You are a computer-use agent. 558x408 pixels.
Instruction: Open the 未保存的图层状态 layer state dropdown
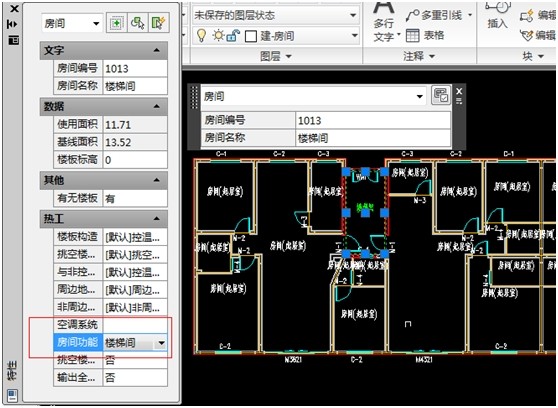(275, 15)
